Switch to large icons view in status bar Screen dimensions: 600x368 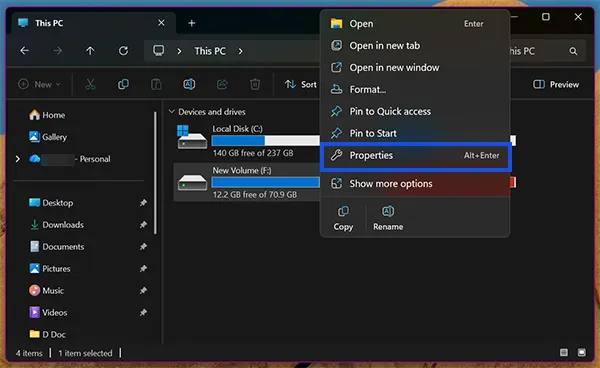[x=582, y=352]
